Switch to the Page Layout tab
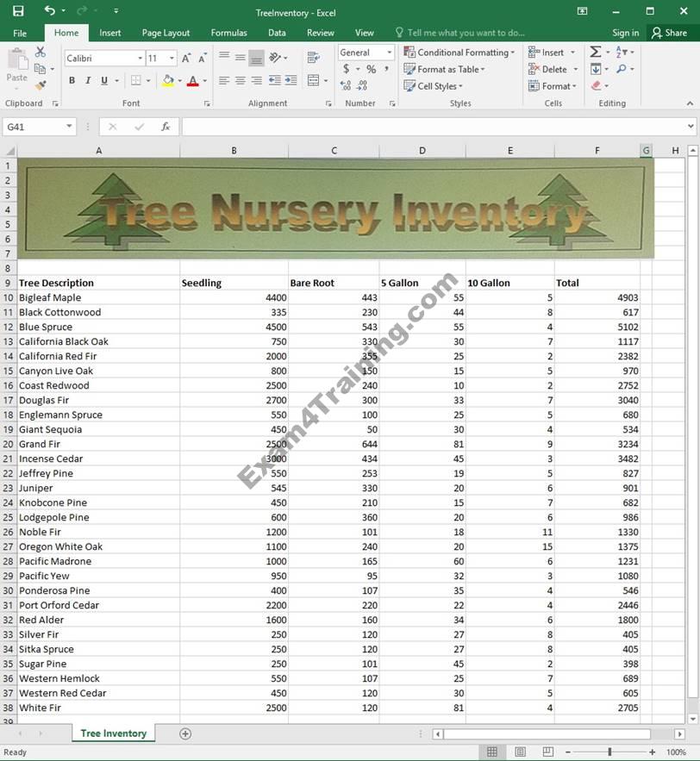 pyautogui.click(x=166, y=33)
